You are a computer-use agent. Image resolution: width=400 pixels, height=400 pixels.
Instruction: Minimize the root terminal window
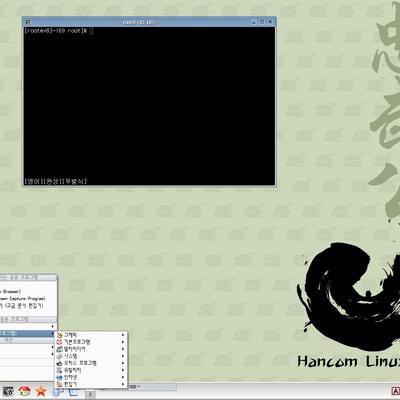tap(254, 22)
